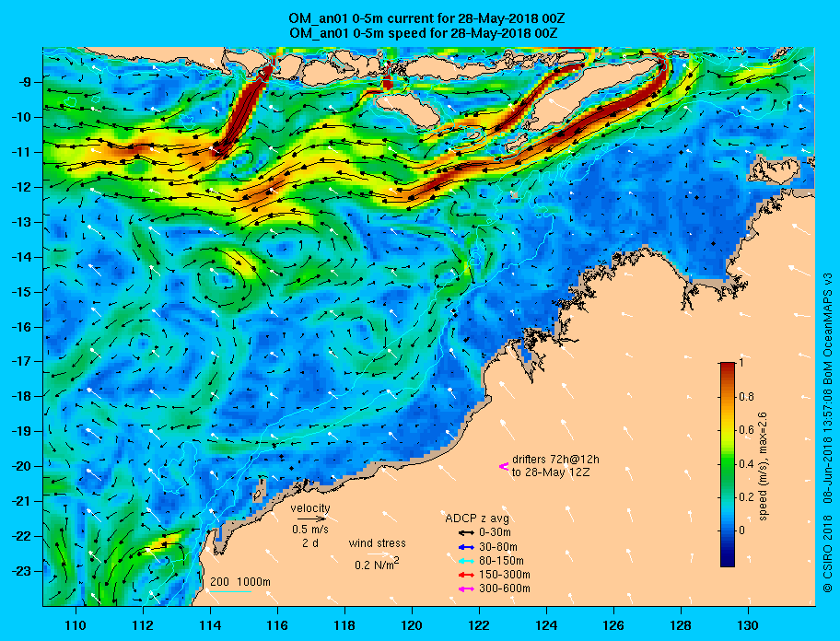Click the colorbar tick label '0.6'

747,430
